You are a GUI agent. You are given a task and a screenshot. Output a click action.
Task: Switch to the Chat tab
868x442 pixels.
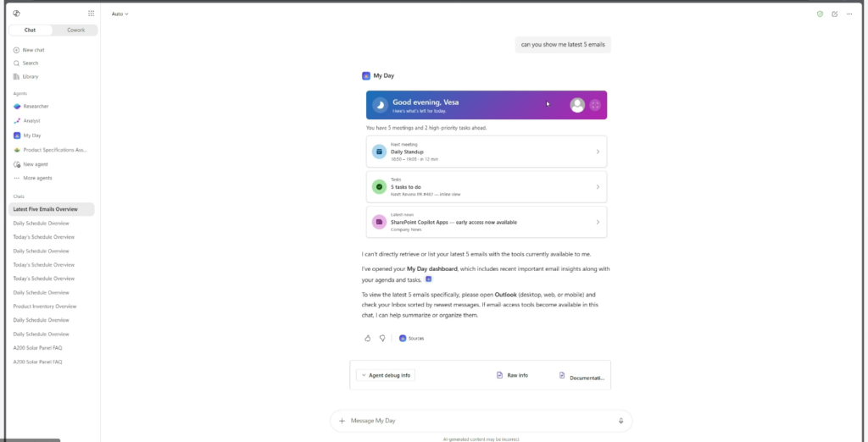point(30,30)
